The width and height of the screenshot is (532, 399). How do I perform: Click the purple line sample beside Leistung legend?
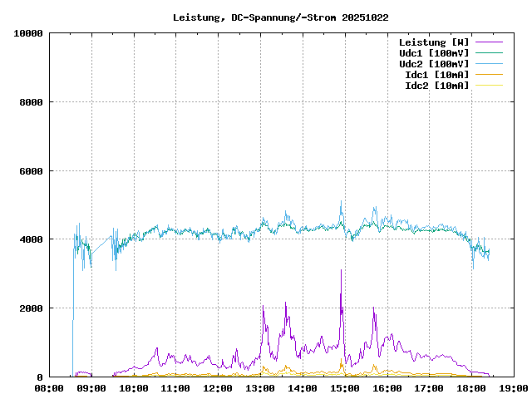489,42
